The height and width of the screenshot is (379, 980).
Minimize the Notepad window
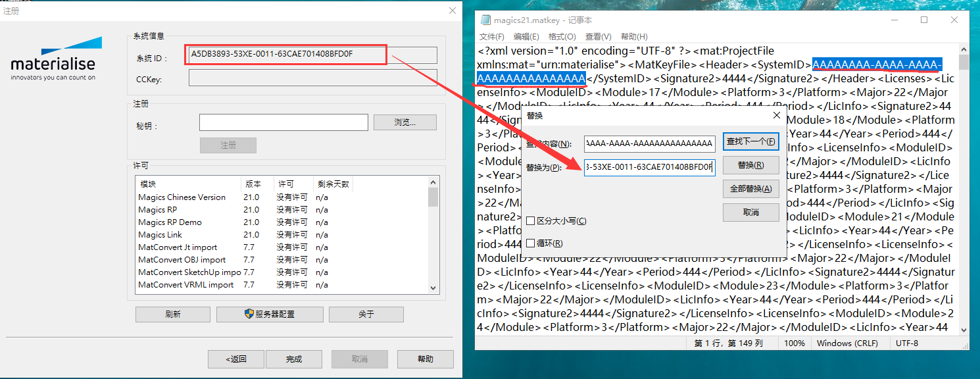[x=894, y=20]
